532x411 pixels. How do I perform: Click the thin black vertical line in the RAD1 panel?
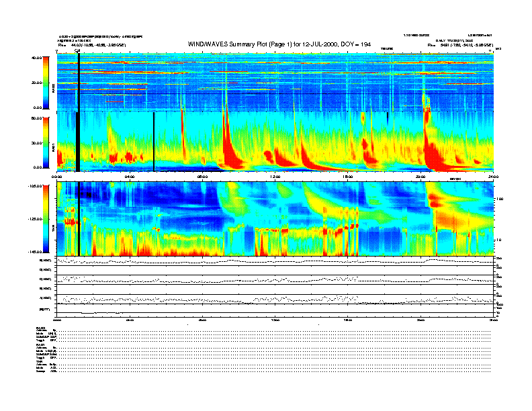[154, 142]
